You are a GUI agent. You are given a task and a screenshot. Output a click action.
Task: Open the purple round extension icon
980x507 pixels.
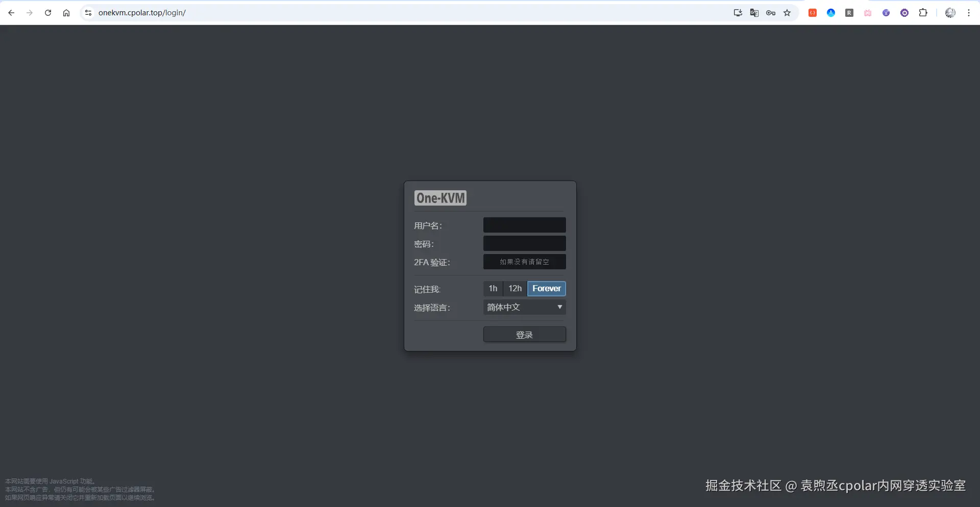(x=886, y=13)
